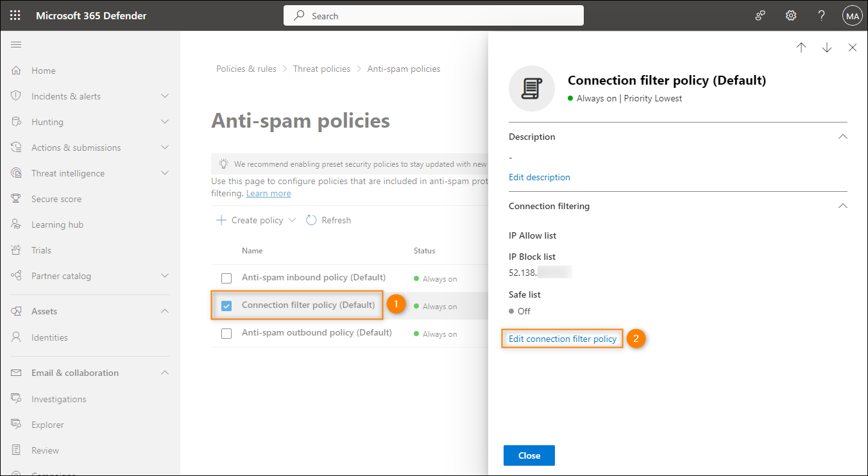Click the Refresh circular arrow icon
The image size is (868, 476).
tap(311, 220)
